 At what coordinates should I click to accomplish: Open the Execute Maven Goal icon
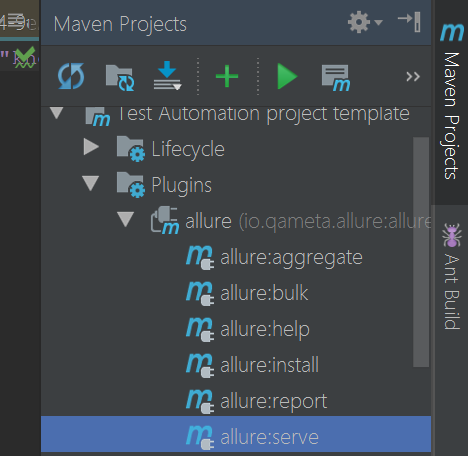coord(336,78)
